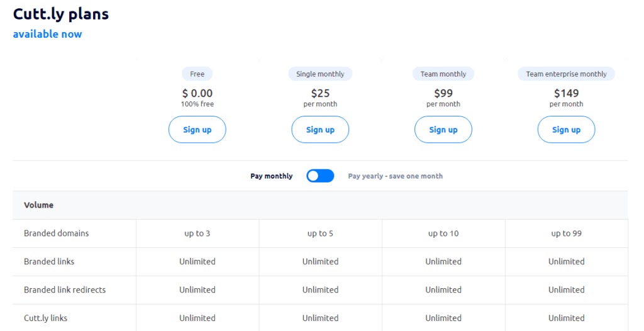Image resolution: width=644 pixels, height=331 pixels.
Task: Select the Pay monthly label
Action: point(271,176)
